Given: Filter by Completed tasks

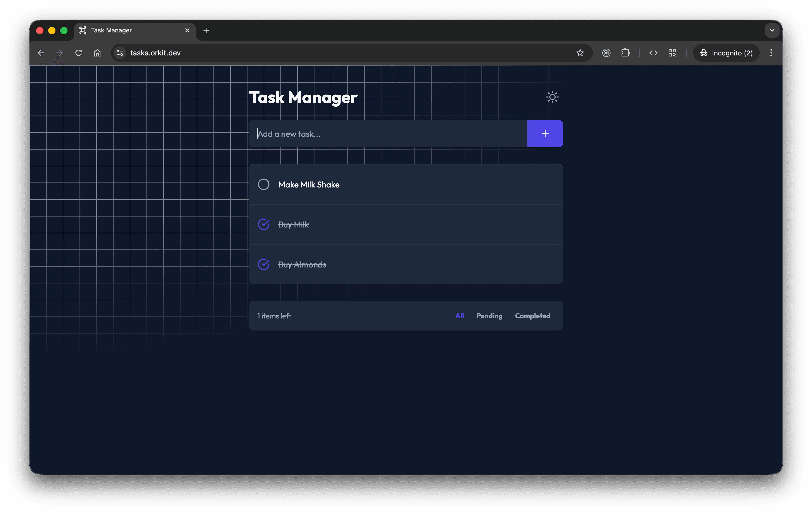Looking at the screenshot, I should coord(532,316).
